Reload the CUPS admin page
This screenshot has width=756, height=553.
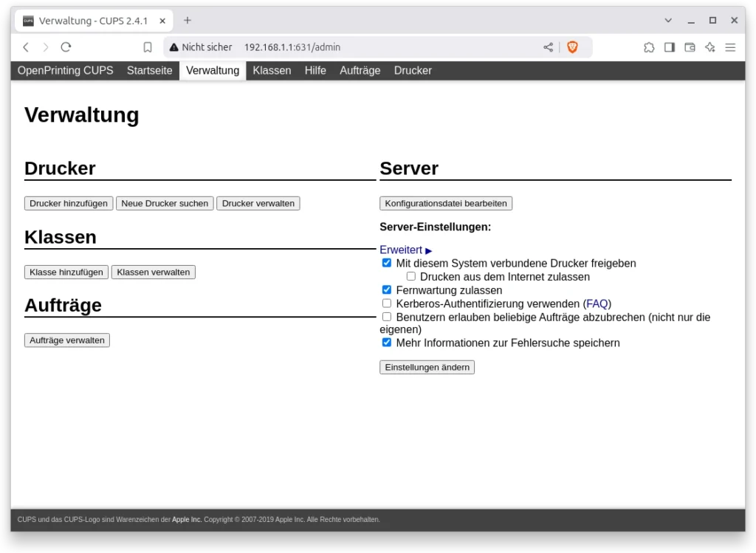66,47
